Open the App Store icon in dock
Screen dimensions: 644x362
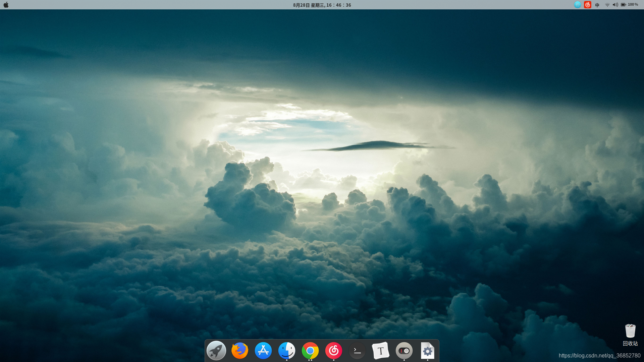click(x=263, y=351)
